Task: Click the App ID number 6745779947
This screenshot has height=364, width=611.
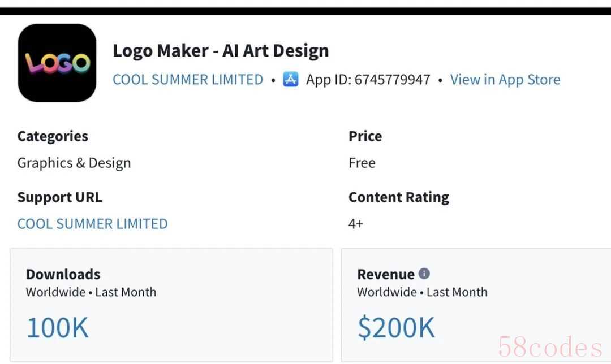Action: [x=392, y=80]
